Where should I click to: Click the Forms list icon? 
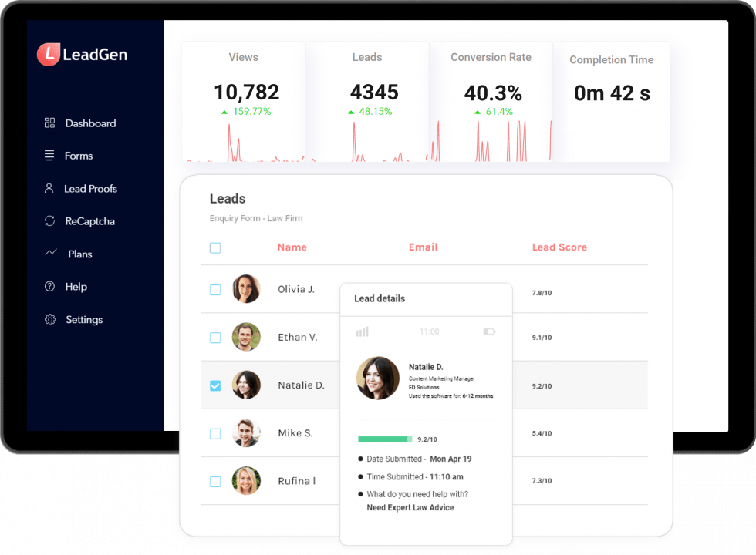(x=49, y=156)
